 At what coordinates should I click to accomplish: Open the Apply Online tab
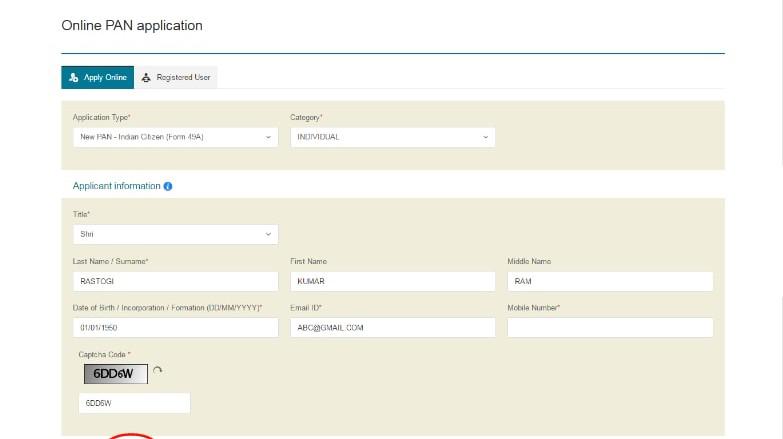coord(97,77)
